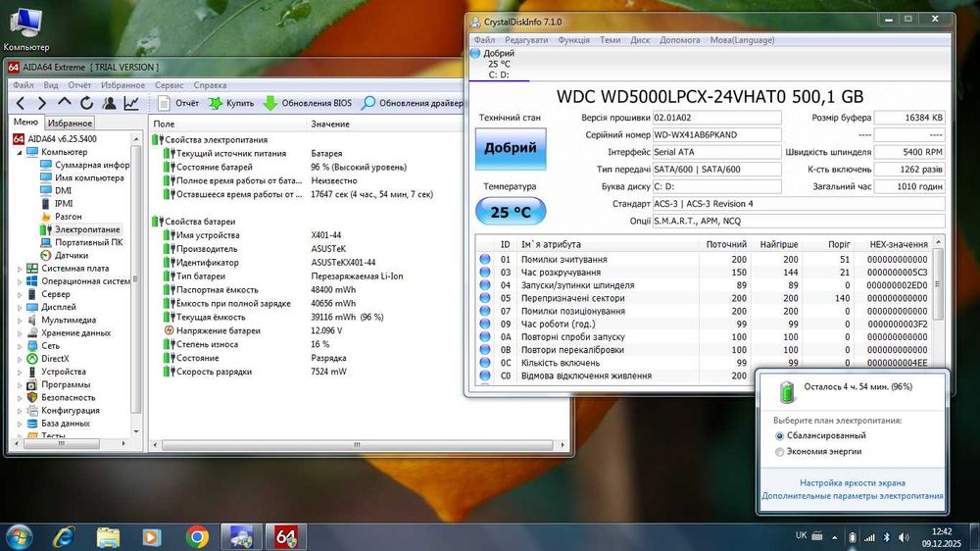The width and height of the screenshot is (980, 551).
Task: Click the AIDA64 up-level arrow icon
Action: pyautogui.click(x=65, y=103)
